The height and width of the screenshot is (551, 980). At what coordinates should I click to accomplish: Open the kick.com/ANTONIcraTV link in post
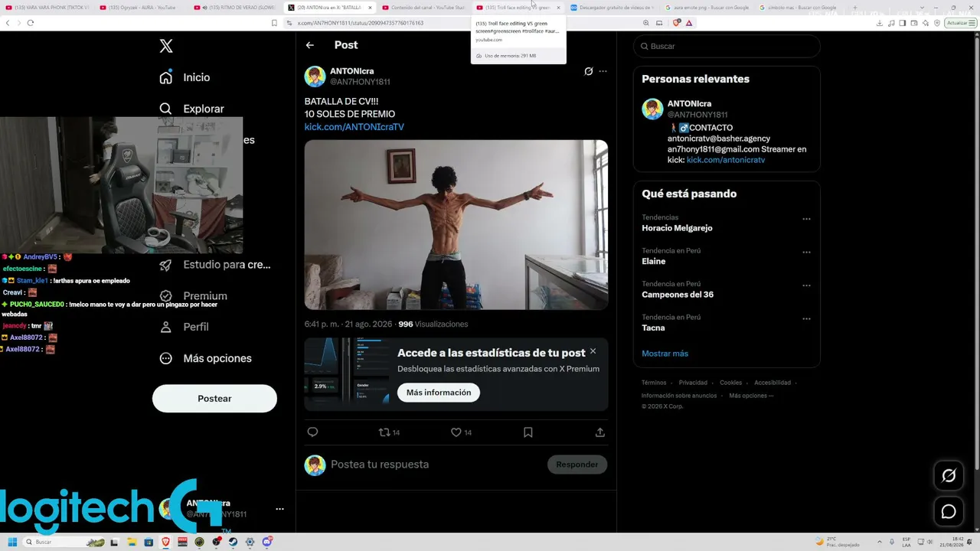(354, 127)
